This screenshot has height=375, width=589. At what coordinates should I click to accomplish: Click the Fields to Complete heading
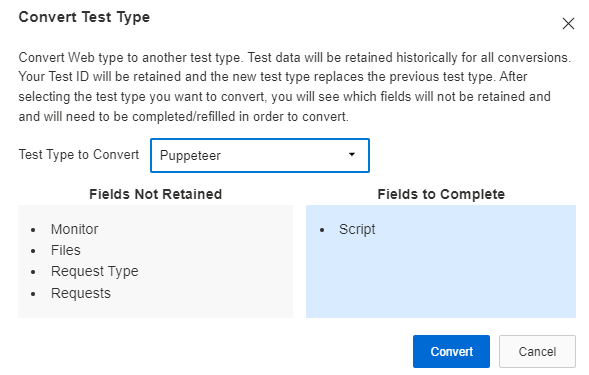[441, 194]
